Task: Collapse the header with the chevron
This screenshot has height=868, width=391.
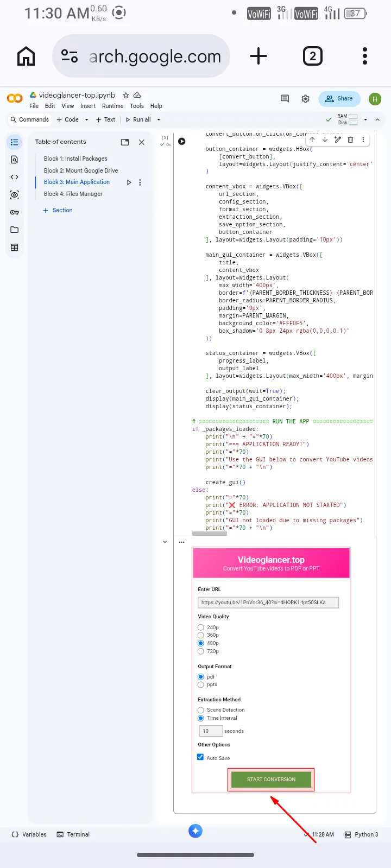Action: tap(377, 119)
